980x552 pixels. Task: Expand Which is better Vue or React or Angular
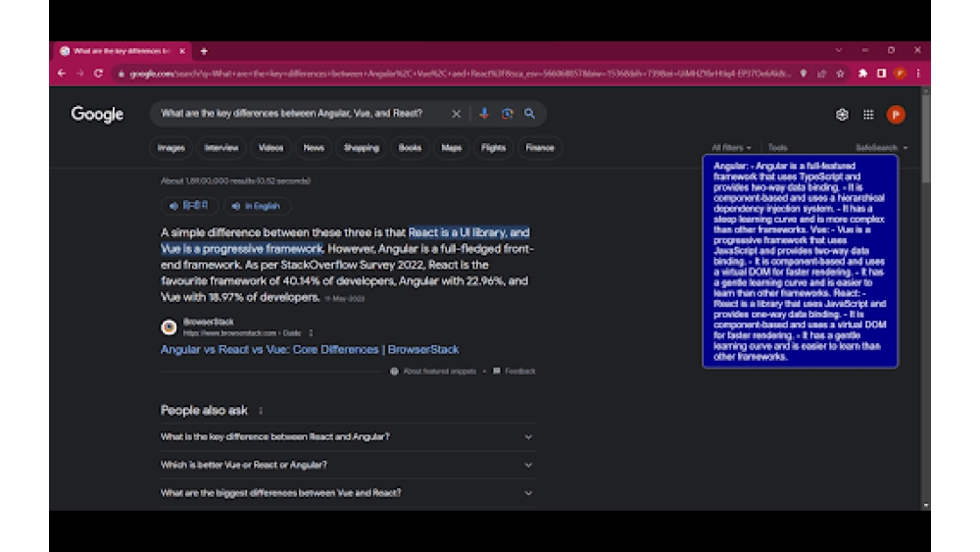(348, 465)
